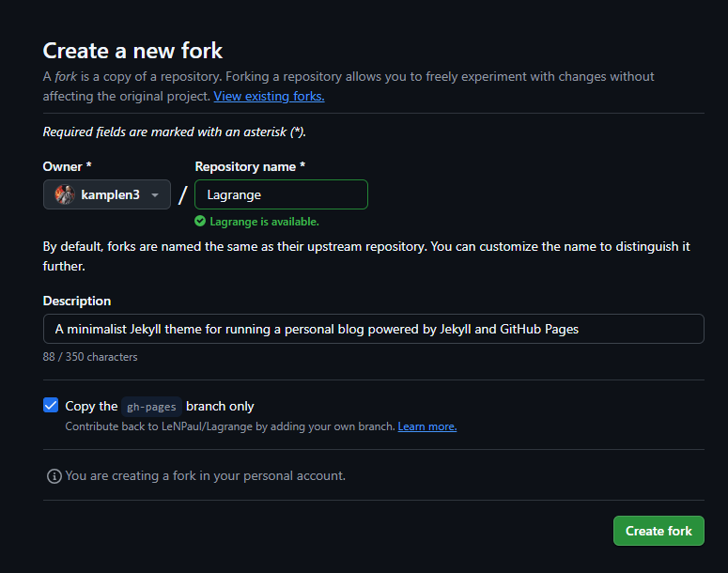Click the info circle icon
Screen dimensions: 728x573
pyautogui.click(x=54, y=476)
